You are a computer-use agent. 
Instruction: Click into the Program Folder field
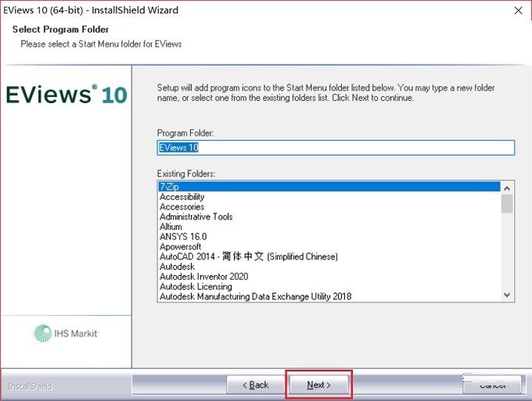click(336, 148)
